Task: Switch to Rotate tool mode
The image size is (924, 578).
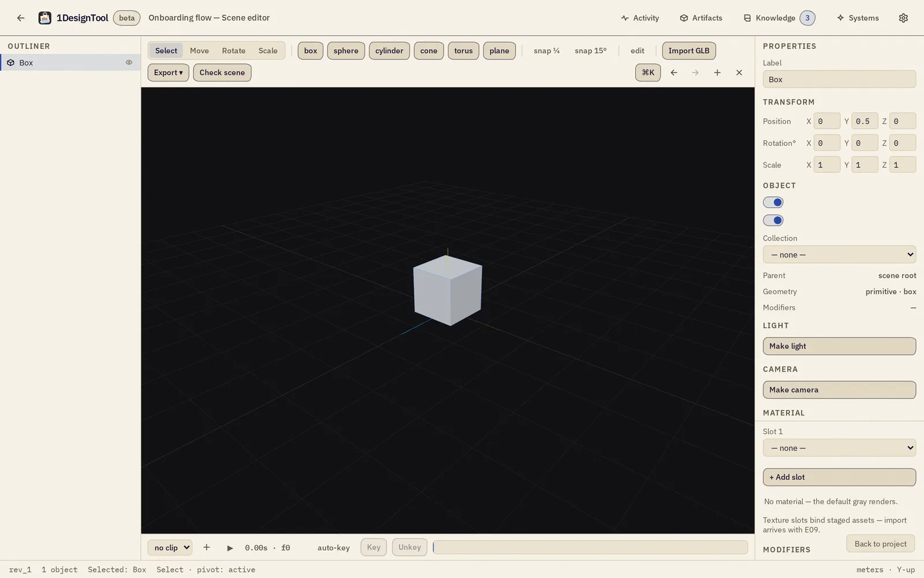Action: [x=233, y=50]
